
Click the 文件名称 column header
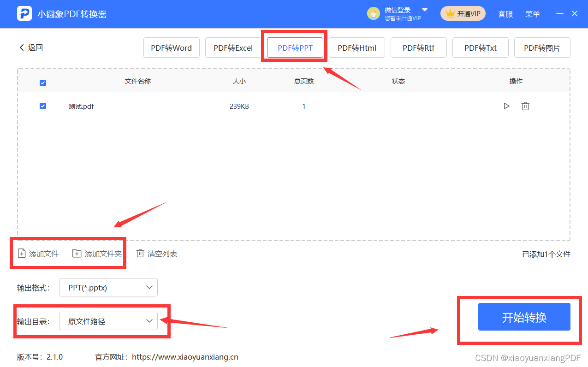(x=138, y=81)
